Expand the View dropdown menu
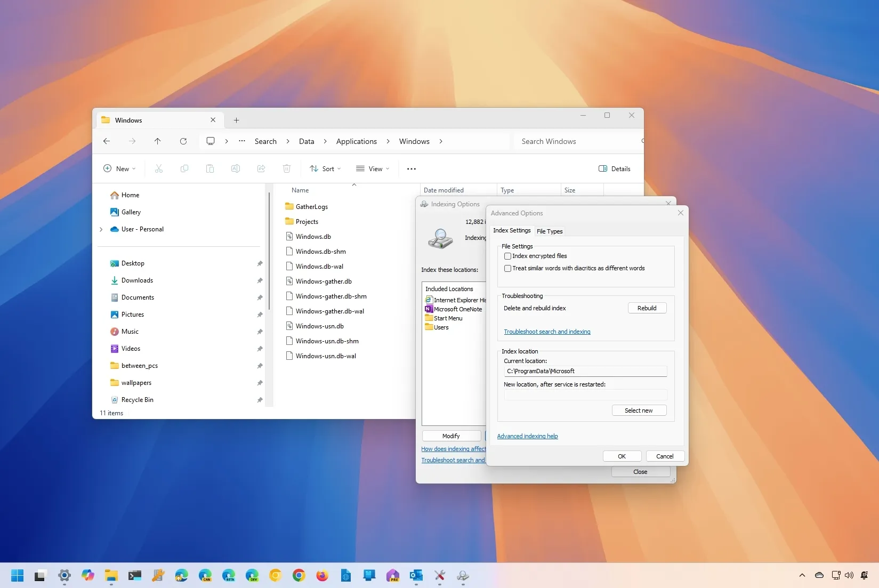 click(373, 168)
